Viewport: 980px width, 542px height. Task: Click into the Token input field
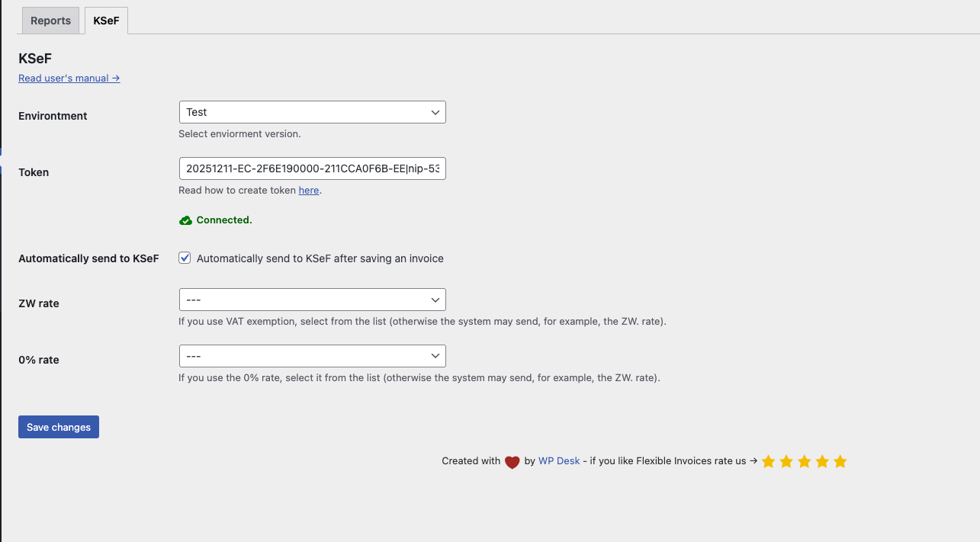[x=312, y=168]
